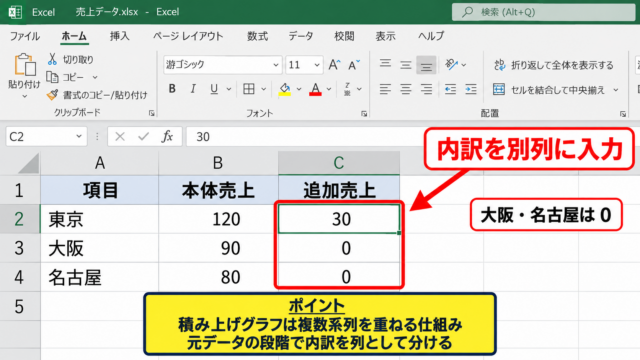Open Font group dialog launcher
This screenshot has height=360, width=640.
(x=364, y=114)
